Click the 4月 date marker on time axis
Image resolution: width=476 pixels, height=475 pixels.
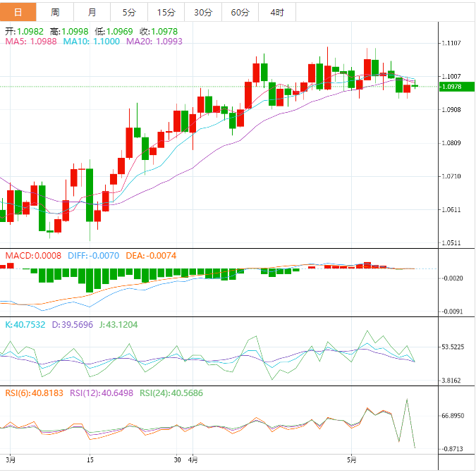[194, 460]
